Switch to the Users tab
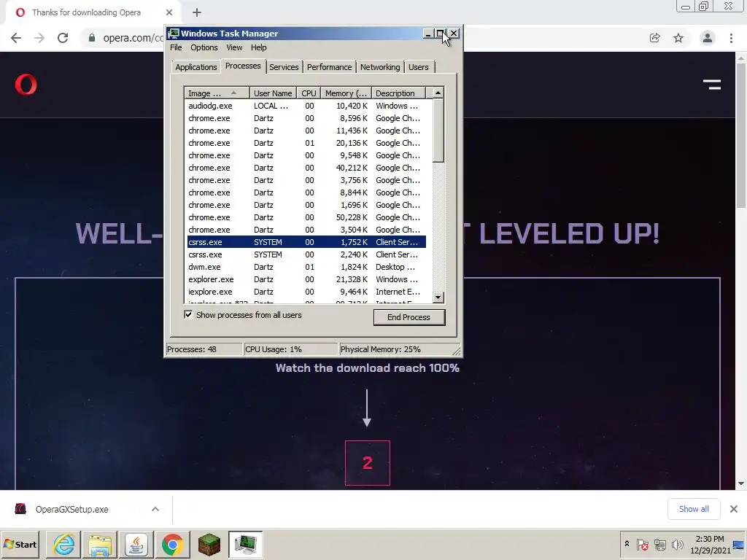Viewport: 747px width, 560px height. pos(418,67)
